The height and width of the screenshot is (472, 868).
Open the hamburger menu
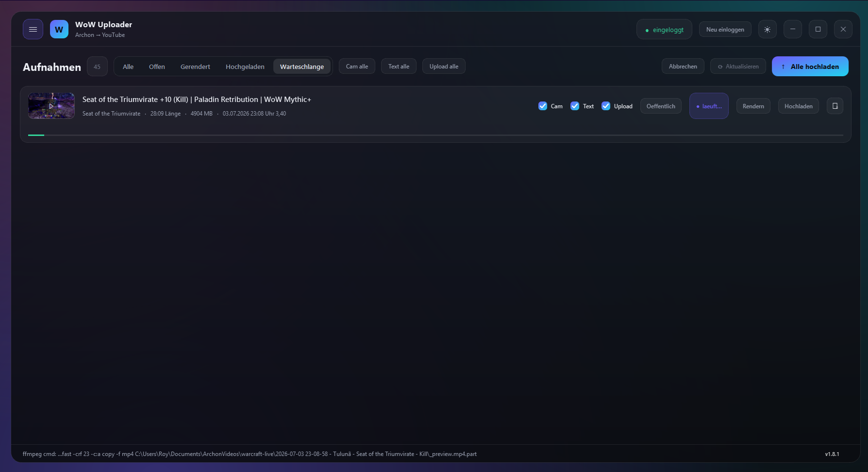pos(33,29)
